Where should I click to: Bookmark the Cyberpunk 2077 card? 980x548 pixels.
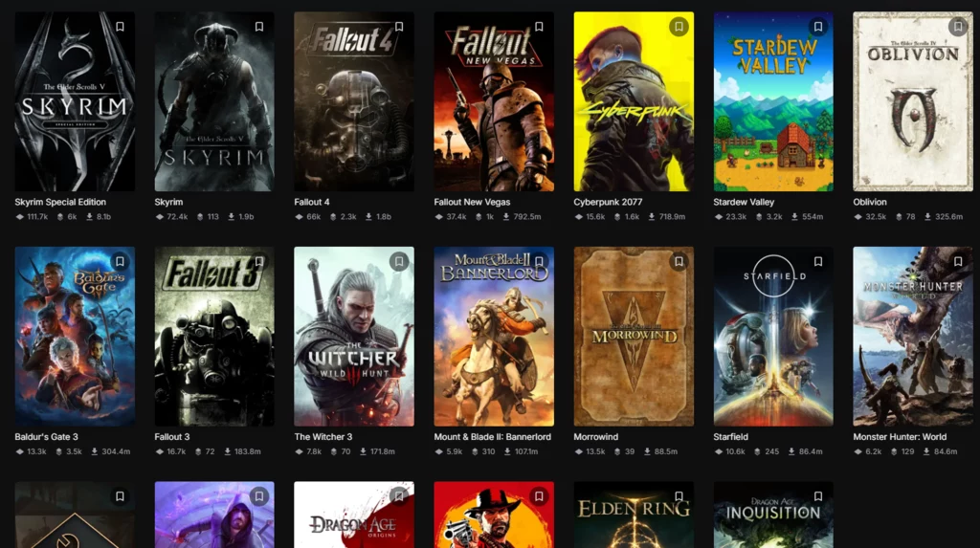(679, 27)
